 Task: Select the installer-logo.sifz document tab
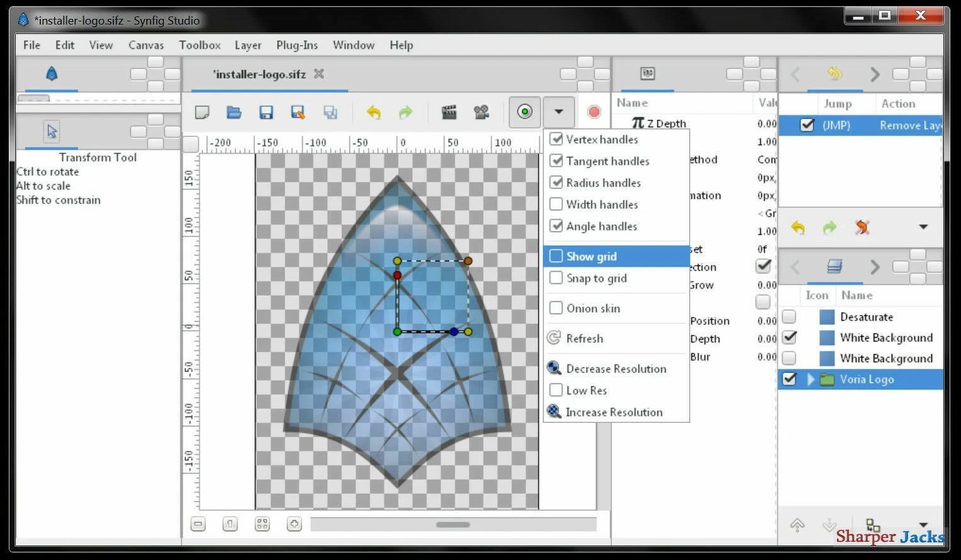pyautogui.click(x=259, y=74)
